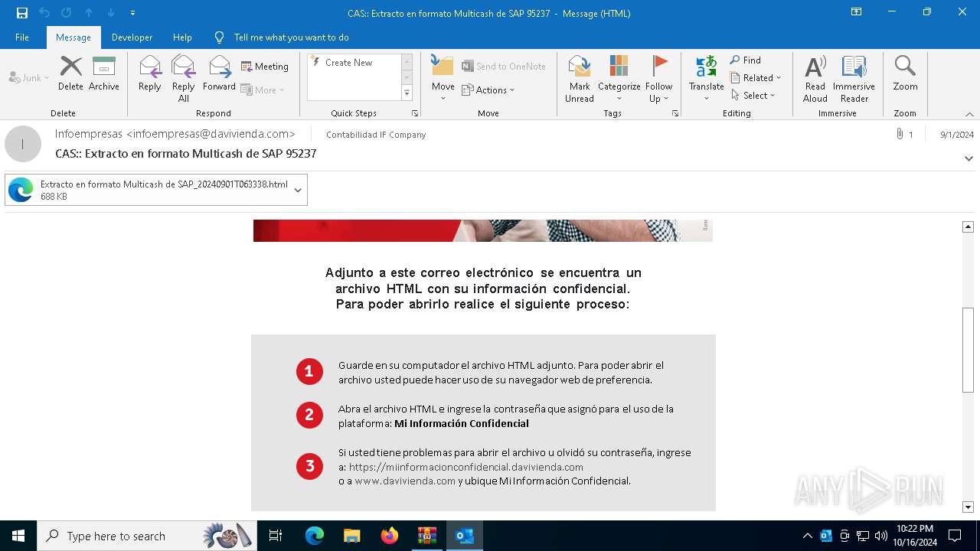Start Read Aloud
Viewport: 980px width, 551px height.
pyautogui.click(x=815, y=78)
